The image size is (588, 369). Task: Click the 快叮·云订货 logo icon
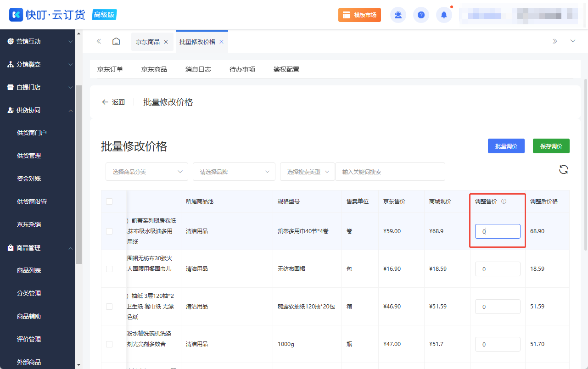pyautogui.click(x=16, y=15)
